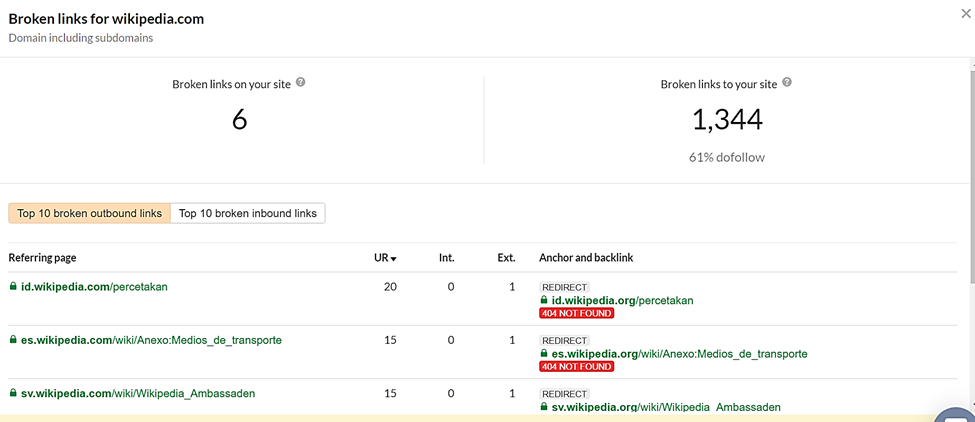Open sv.wikipedia.org Wikipedia_Ambassaden backlink
975x422 pixels.
(x=666, y=407)
